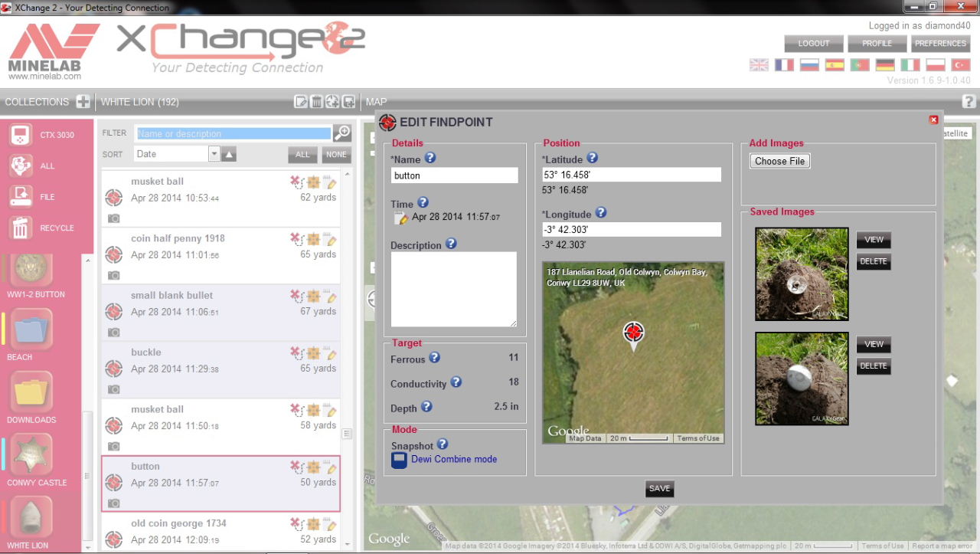Click findpoint target icon of small blank bullet
Image resolution: width=980 pixels, height=554 pixels.
[x=113, y=311]
